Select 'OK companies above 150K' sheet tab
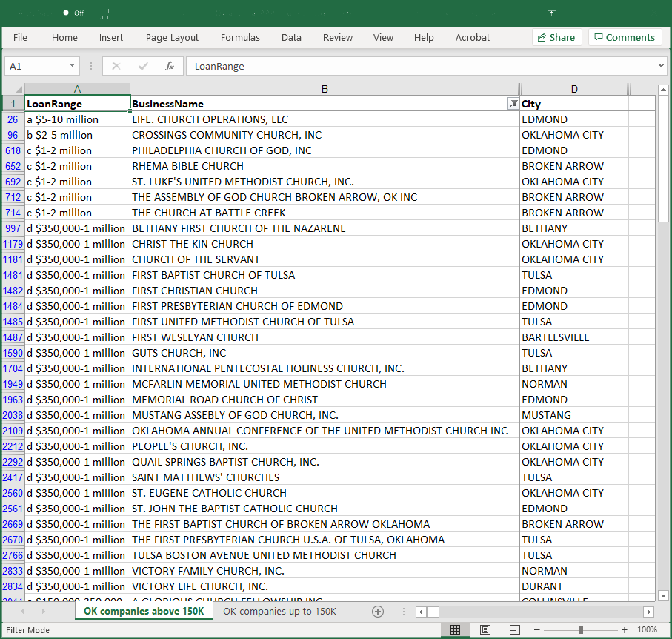This screenshot has height=639, width=672. pos(144,611)
